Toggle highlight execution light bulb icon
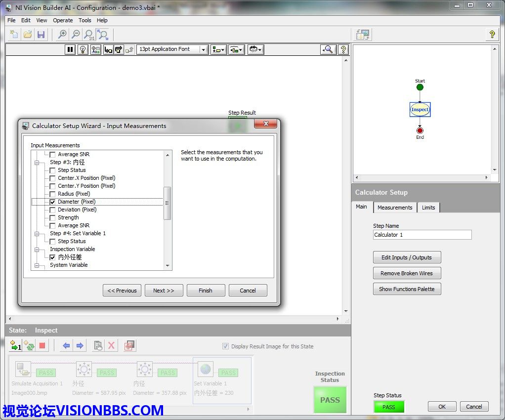This screenshot has height=420, width=505. point(83,49)
